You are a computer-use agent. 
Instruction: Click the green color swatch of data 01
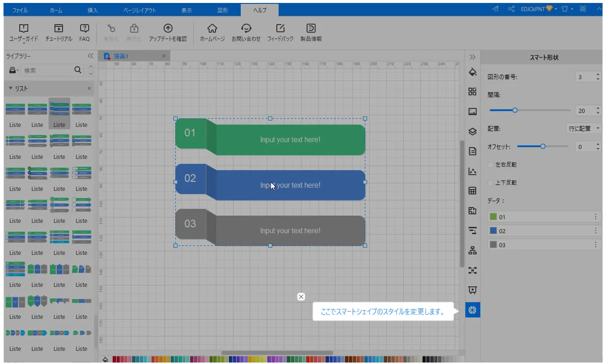pos(494,217)
